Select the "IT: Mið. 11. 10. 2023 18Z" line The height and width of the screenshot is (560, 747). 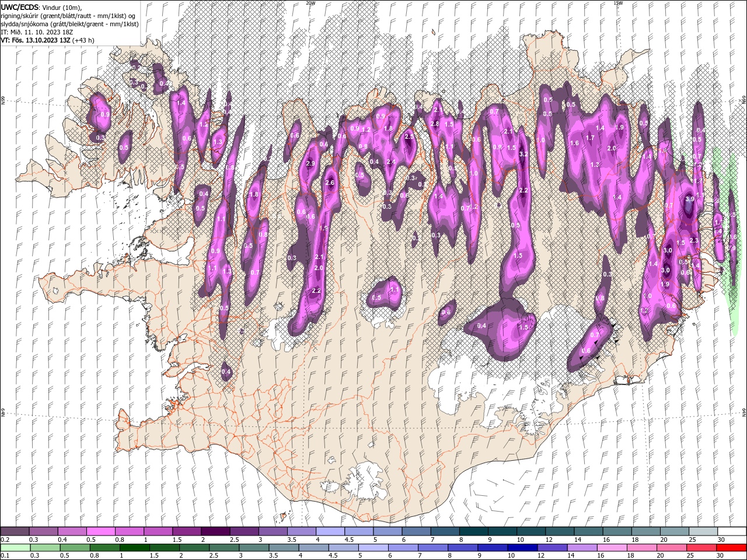tap(37, 32)
